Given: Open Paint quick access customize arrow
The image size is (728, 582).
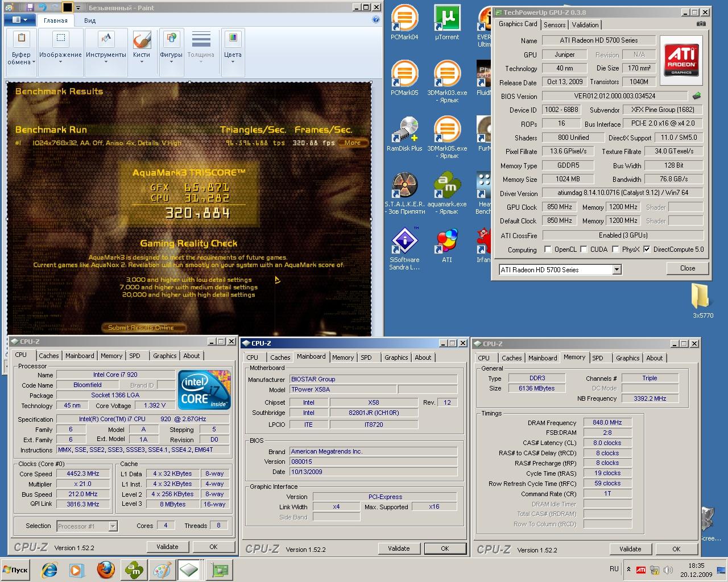Looking at the screenshot, I should click(78, 8).
